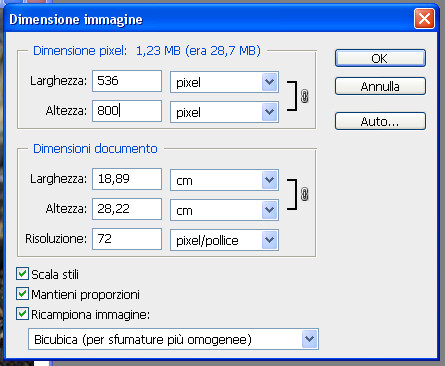Toggle the Ricampiona immagine checkbox
Viewport: 445px width, 366px height.
point(22,314)
